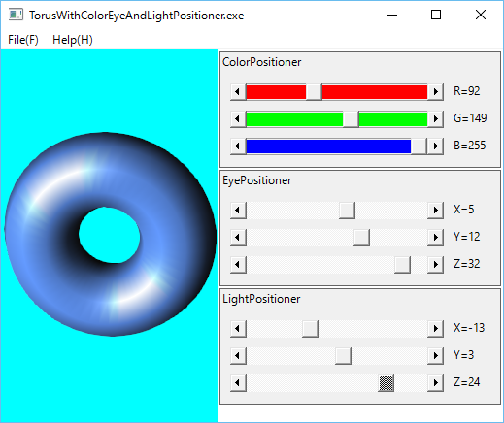This screenshot has height=423, width=504.
Task: Click the EyePositioner Z=32 slider thumb
Action: (402, 265)
